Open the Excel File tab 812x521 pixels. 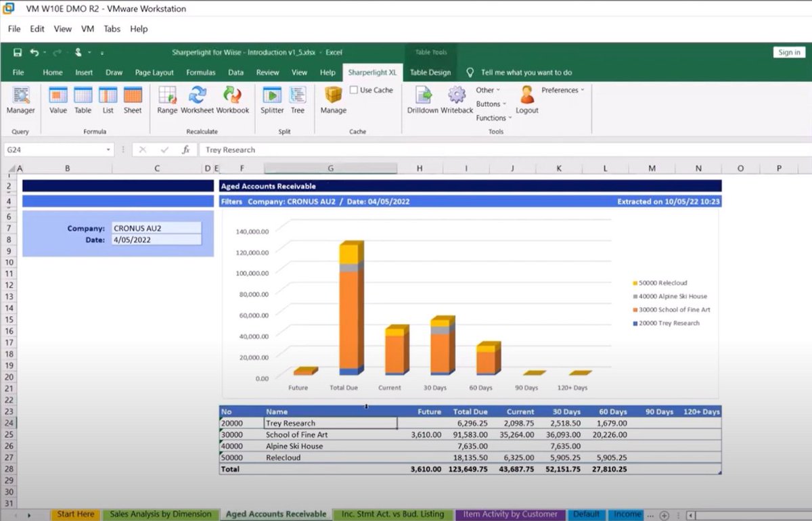(x=18, y=72)
